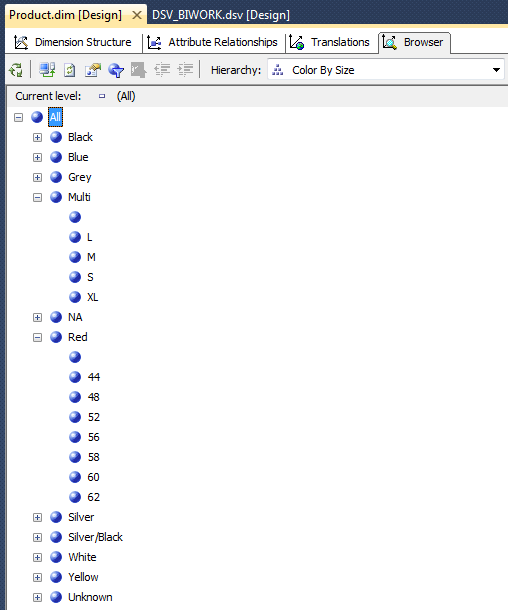Select size S under Multi
508x610 pixels.
pos(90,277)
